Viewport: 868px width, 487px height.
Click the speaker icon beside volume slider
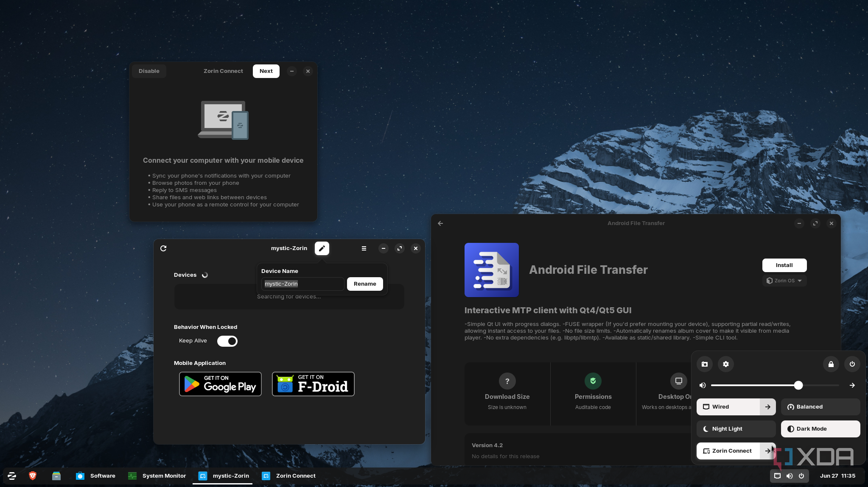[x=703, y=385]
